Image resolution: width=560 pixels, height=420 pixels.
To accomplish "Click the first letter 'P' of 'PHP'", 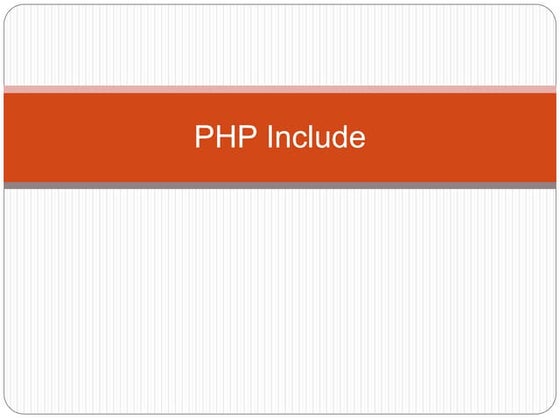I will pos(205,136).
